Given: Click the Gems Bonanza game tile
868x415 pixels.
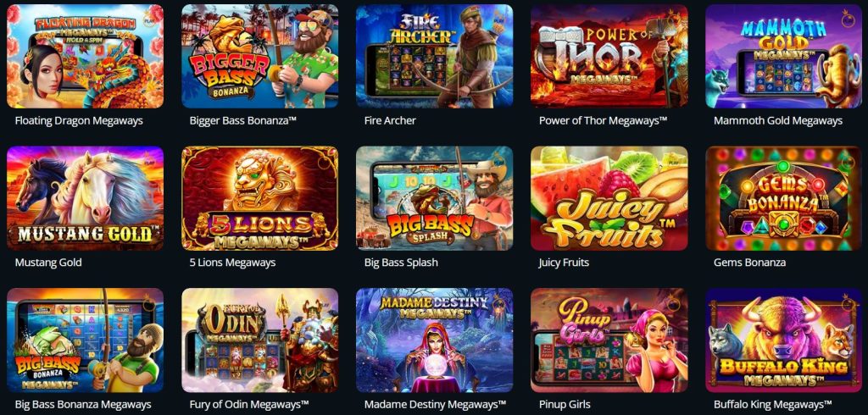Looking at the screenshot, I should (784, 198).
